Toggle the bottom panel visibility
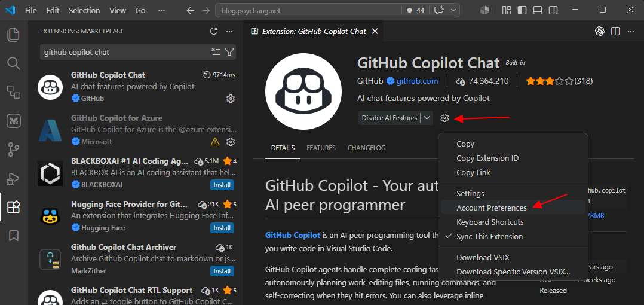Image resolution: width=644 pixels, height=305 pixels. pyautogui.click(x=538, y=10)
